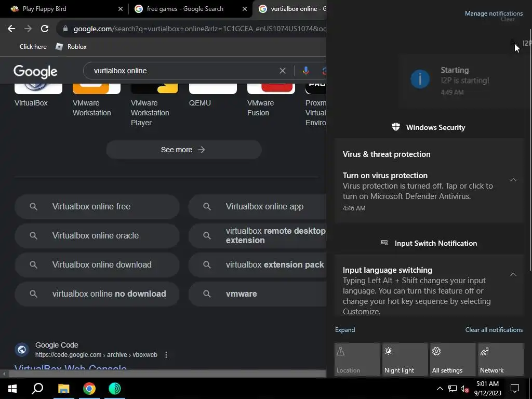Click the Chrome address bar URL
The image size is (532, 399).
(199, 29)
